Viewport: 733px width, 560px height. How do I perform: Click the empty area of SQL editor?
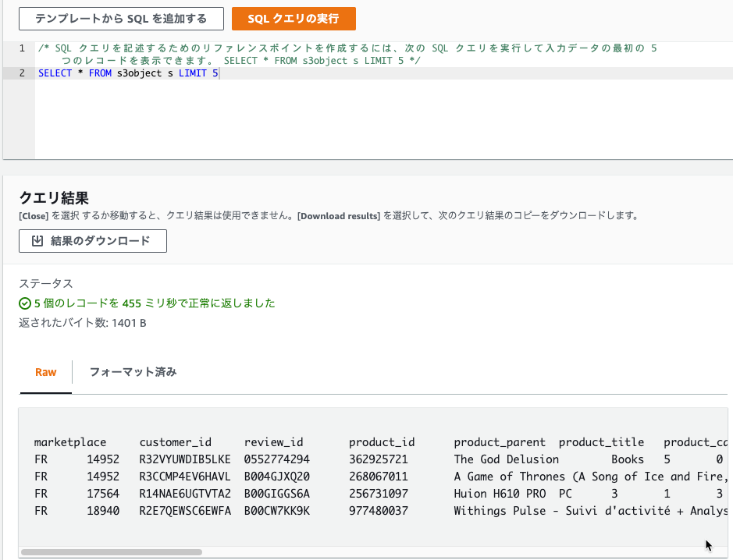(383, 119)
